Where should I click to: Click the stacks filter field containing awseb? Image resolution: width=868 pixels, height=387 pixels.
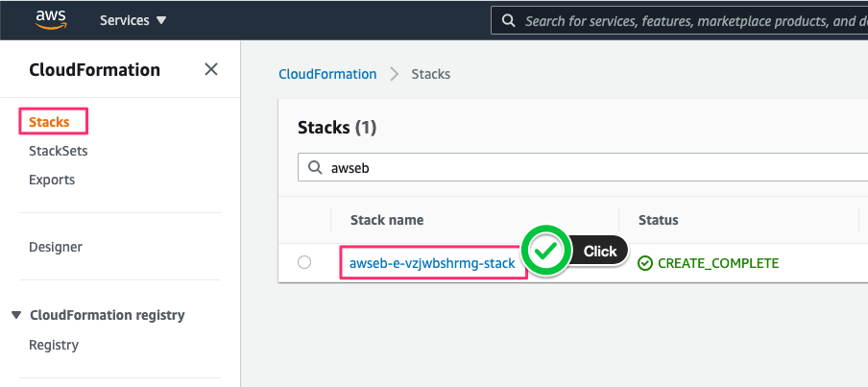[x=583, y=168]
